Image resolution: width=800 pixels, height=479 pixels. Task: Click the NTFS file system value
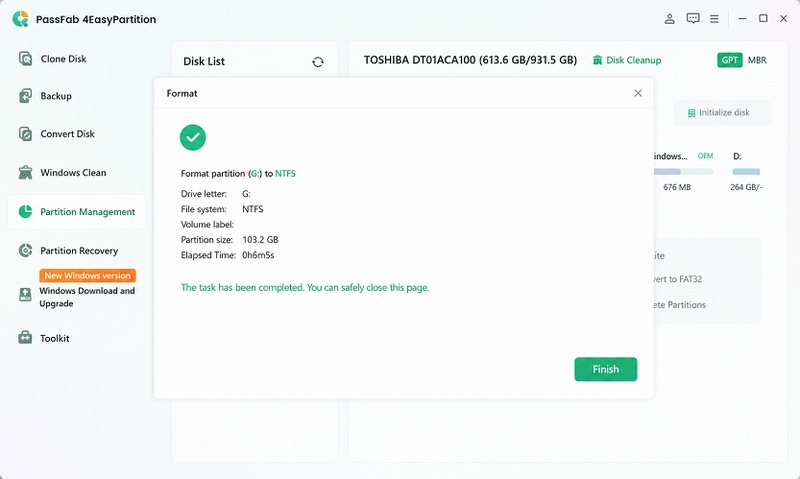253,209
